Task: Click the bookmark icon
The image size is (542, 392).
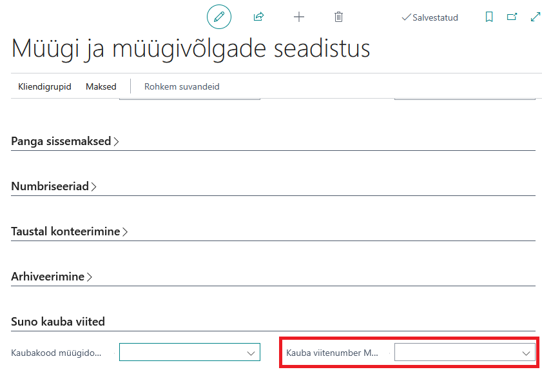Action: coord(489,17)
